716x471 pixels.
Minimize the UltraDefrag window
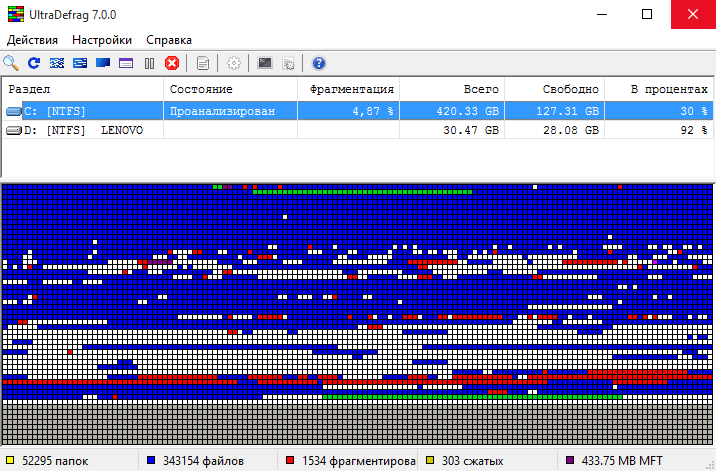tap(602, 14)
